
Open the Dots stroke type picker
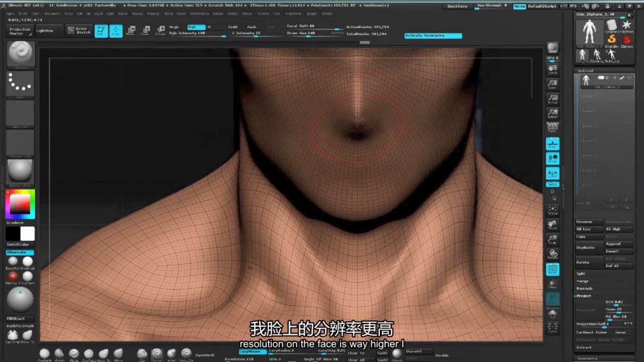(x=20, y=84)
